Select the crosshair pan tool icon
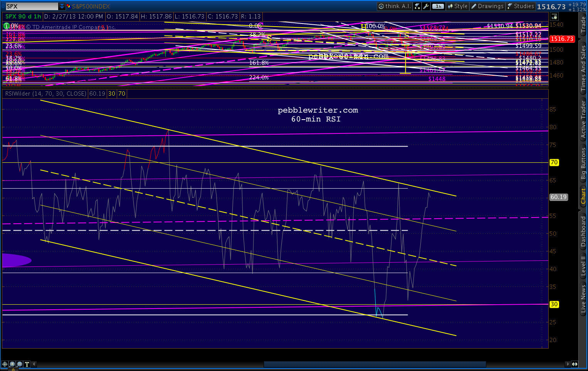Viewport: 588px width, 371px height. click(5, 364)
